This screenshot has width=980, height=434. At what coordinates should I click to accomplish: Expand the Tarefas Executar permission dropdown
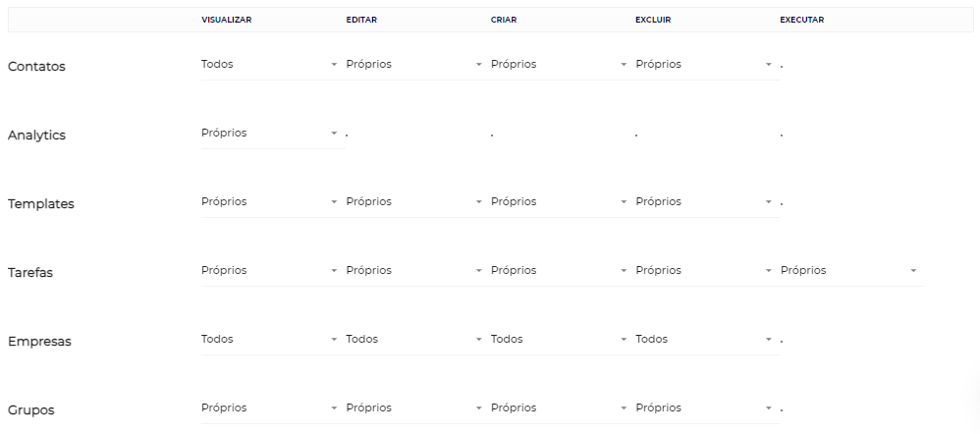[x=849, y=271]
